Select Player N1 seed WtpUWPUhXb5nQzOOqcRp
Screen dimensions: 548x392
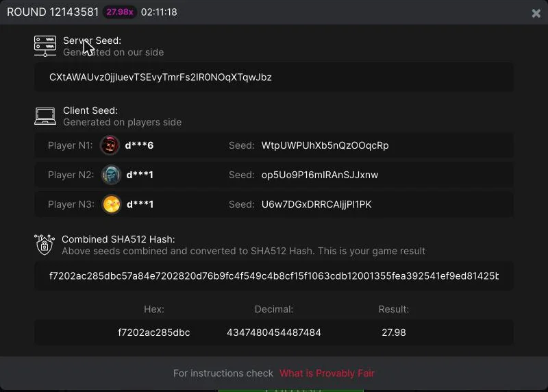(325, 145)
